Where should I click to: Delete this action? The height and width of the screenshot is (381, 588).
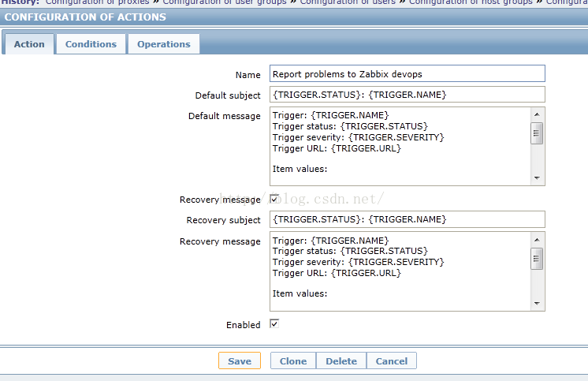click(341, 360)
